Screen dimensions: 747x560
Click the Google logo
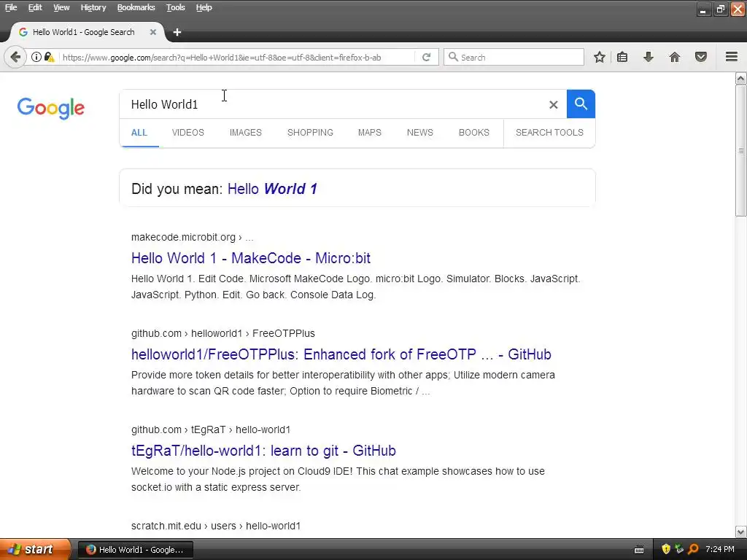(51, 108)
